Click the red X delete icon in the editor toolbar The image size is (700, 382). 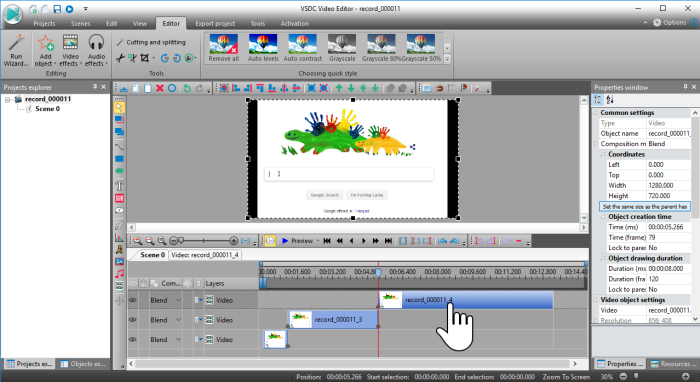click(x=159, y=88)
